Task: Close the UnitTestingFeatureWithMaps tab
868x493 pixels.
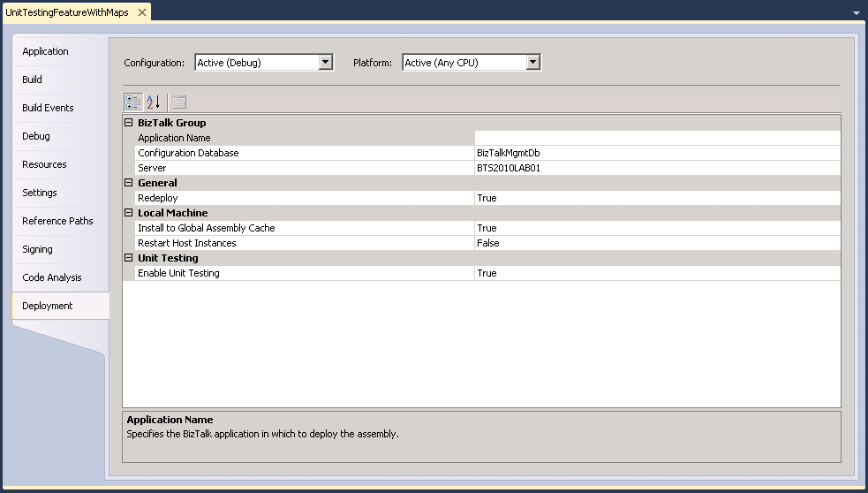Action: [x=142, y=12]
